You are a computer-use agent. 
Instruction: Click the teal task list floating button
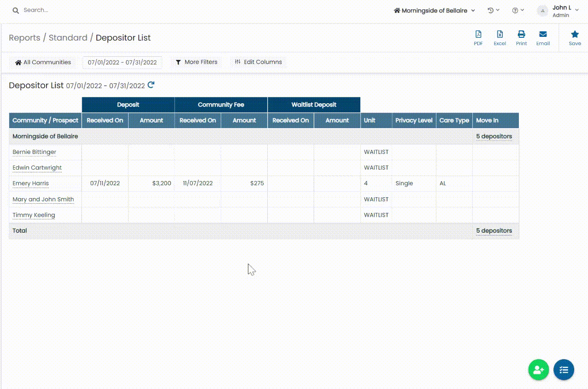pyautogui.click(x=564, y=370)
